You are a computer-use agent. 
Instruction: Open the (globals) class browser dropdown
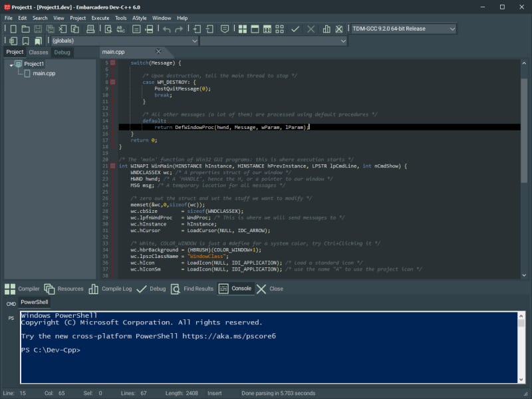(193, 41)
